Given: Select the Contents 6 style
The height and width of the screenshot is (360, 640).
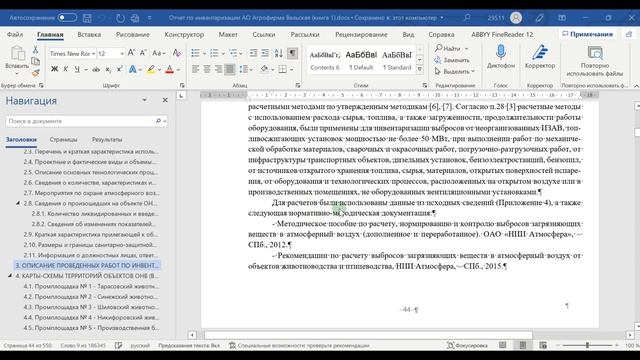Looking at the screenshot, I should [325, 60].
